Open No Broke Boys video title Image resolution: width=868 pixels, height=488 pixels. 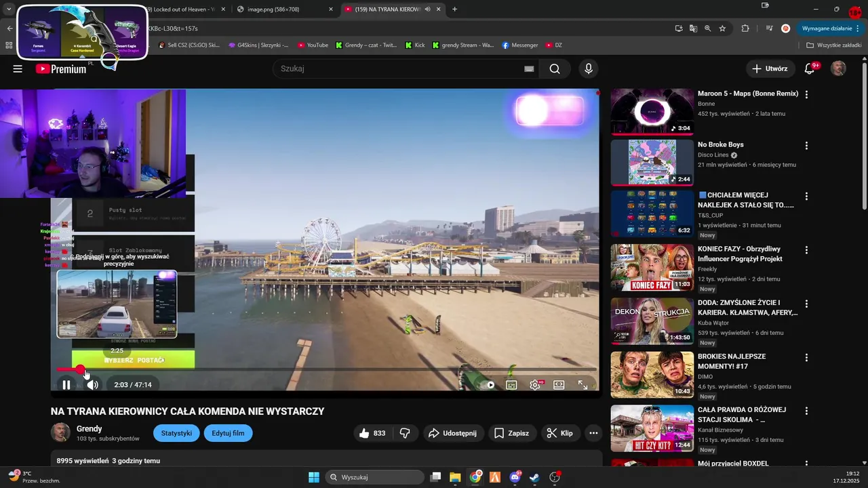(x=721, y=144)
